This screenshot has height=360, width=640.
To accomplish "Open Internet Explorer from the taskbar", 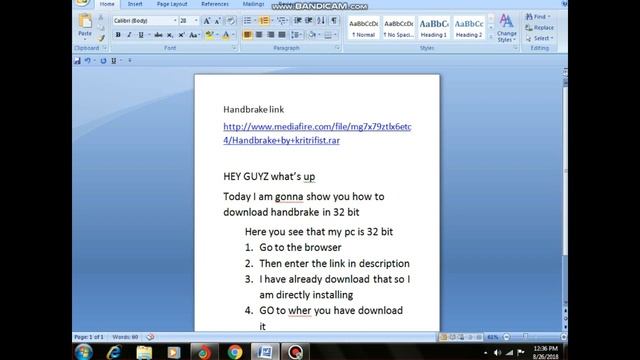I will pos(114,352).
